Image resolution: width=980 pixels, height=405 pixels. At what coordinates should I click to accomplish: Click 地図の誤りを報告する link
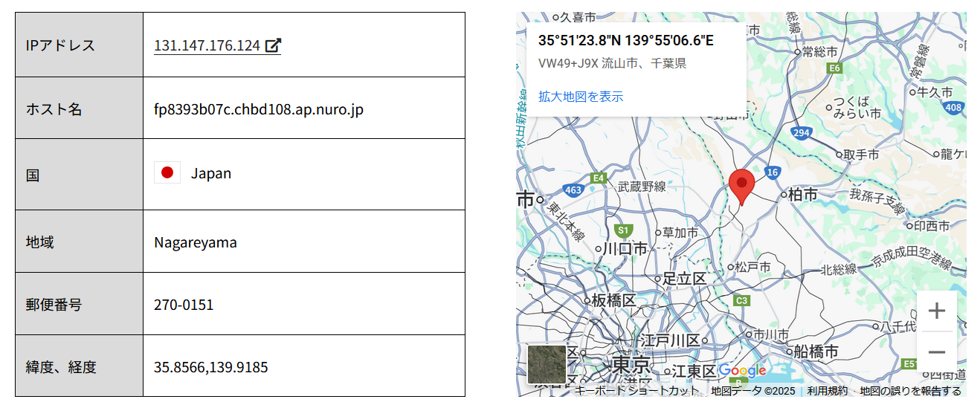pyautogui.click(x=911, y=391)
